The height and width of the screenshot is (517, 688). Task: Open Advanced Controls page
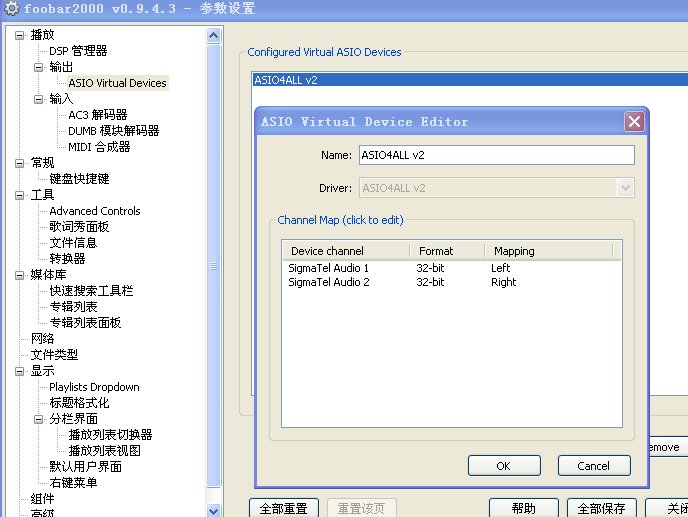[95, 211]
